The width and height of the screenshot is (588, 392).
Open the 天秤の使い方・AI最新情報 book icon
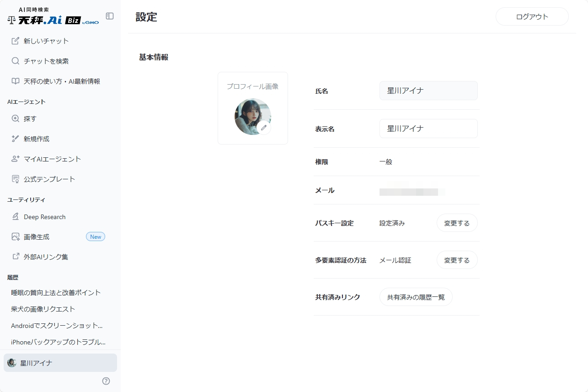[16, 81]
